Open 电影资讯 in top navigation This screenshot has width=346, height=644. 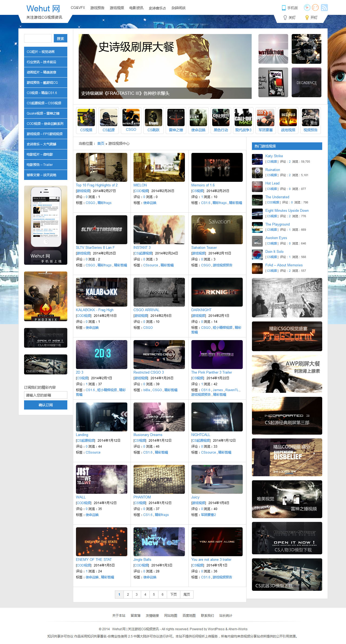136,8
